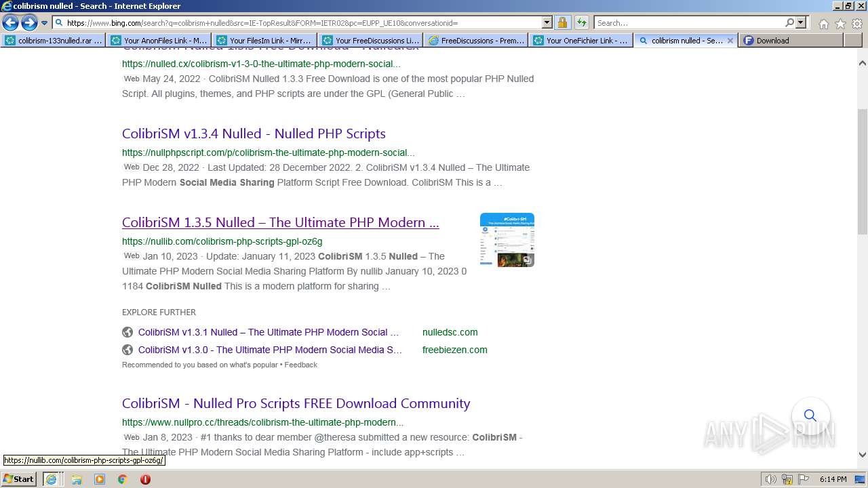868x488 pixels.
Task: Open the Windows Start button
Action: [x=18, y=479]
